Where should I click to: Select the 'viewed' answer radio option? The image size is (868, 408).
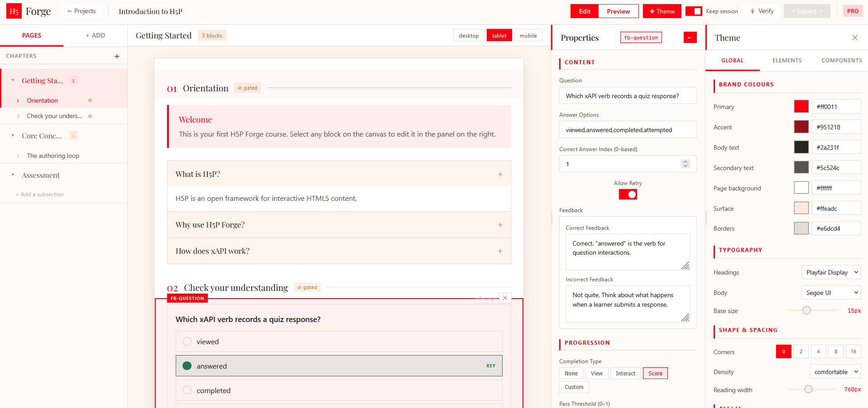187,342
